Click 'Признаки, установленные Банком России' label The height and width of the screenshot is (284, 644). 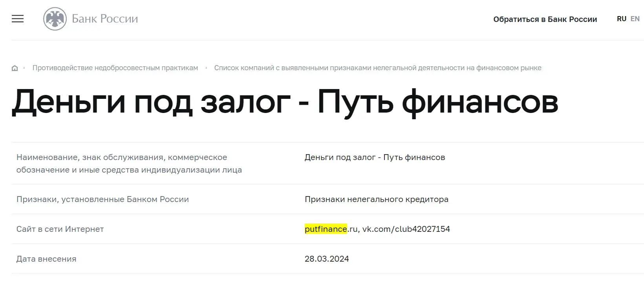click(102, 199)
